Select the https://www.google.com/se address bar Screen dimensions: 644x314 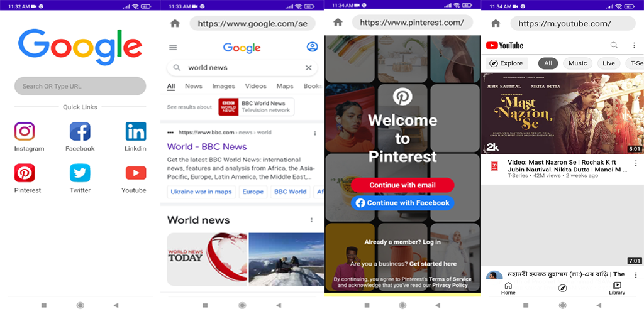coord(253,23)
